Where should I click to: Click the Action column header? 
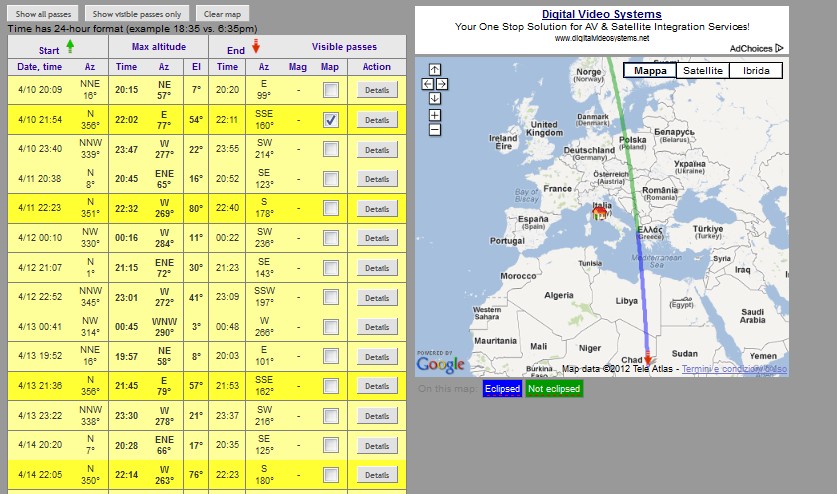tap(377, 67)
